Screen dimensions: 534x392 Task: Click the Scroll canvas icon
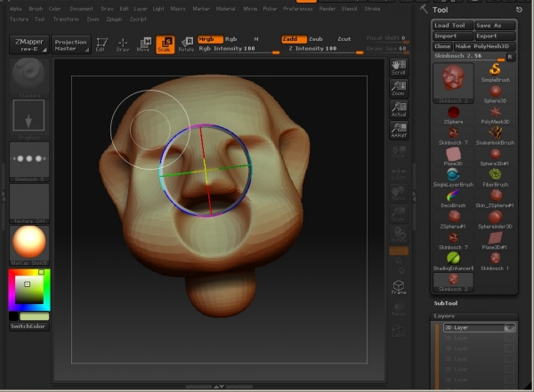coord(399,68)
